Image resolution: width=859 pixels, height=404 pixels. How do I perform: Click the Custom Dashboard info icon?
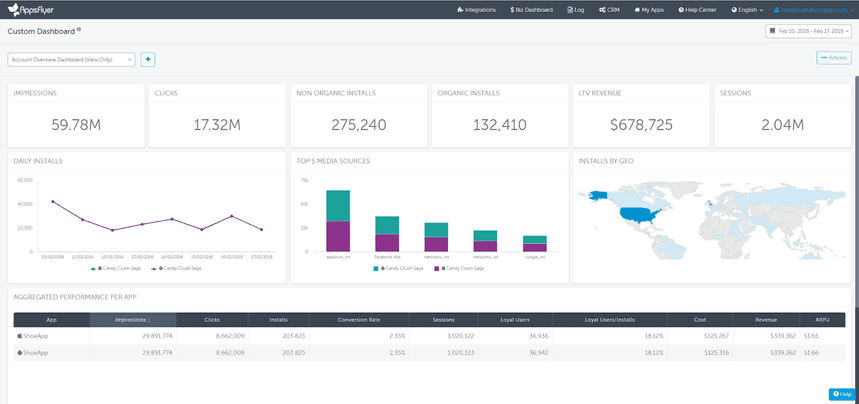tap(79, 29)
